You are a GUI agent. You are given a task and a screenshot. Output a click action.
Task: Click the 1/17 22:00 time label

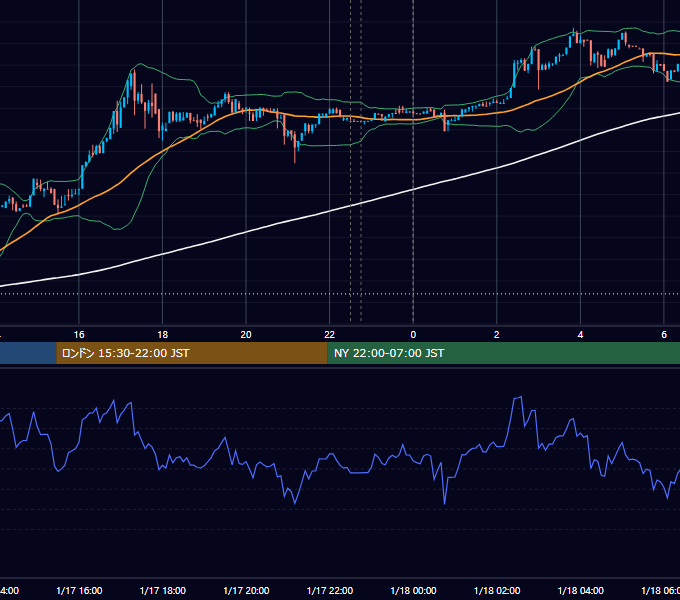(x=330, y=590)
